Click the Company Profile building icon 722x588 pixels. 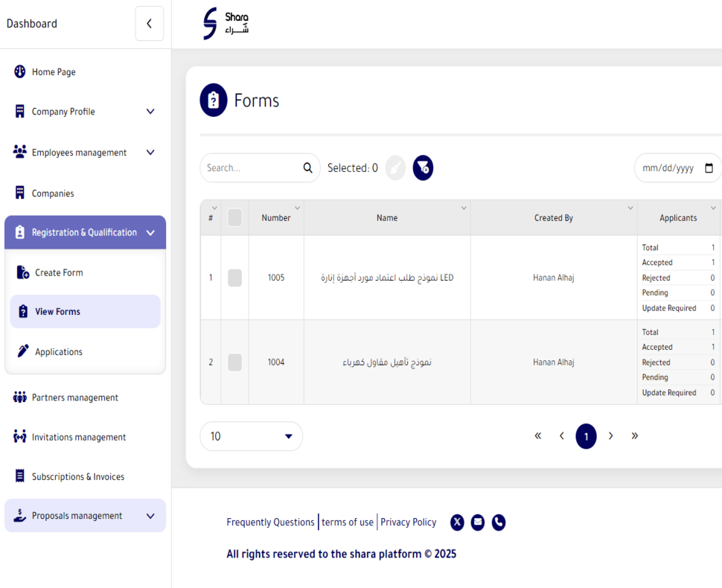click(20, 111)
